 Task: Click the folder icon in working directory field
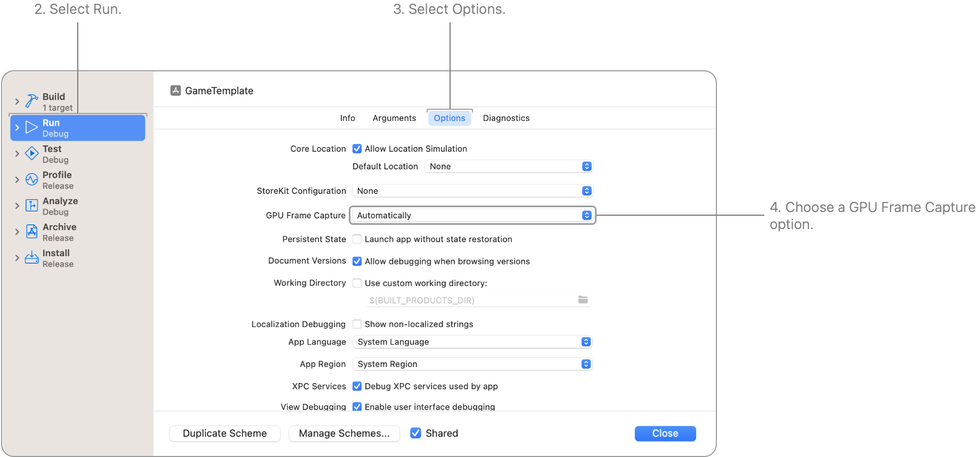point(583,299)
